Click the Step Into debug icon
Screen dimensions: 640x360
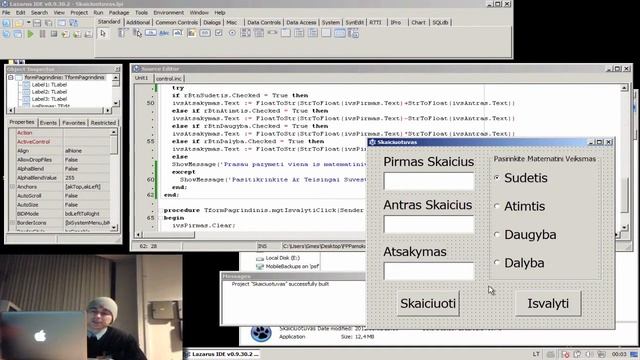(x=65, y=34)
